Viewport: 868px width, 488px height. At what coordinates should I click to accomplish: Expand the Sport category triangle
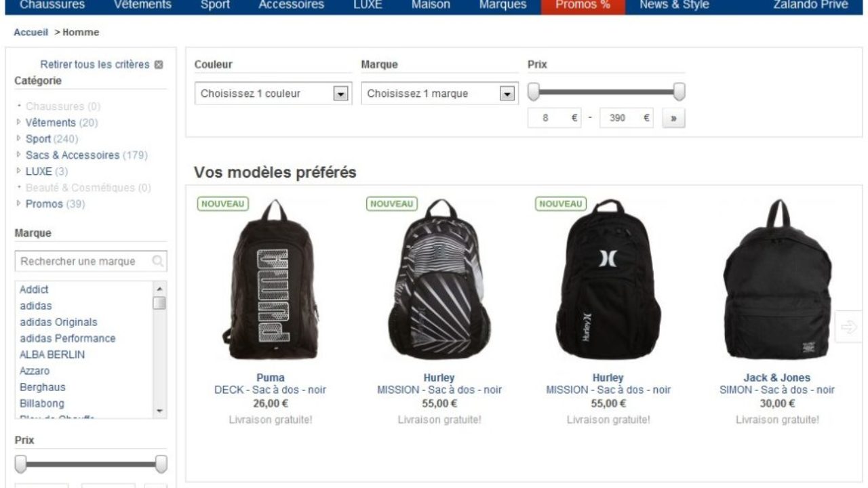pos(18,139)
